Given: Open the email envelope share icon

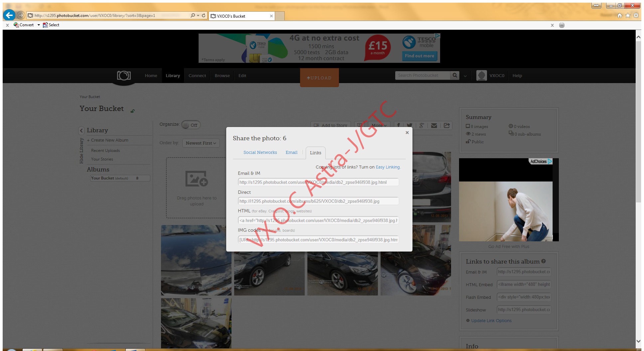Looking at the screenshot, I should [434, 125].
